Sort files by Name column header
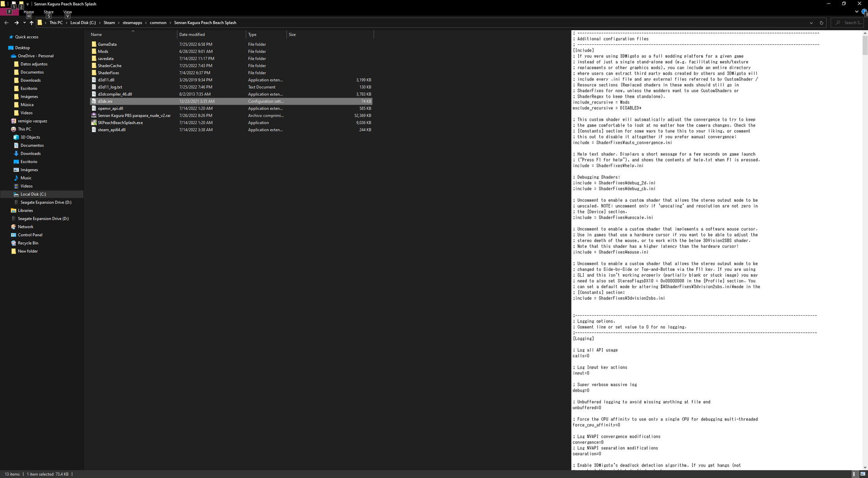Image resolution: width=868 pixels, height=478 pixels. pos(132,34)
